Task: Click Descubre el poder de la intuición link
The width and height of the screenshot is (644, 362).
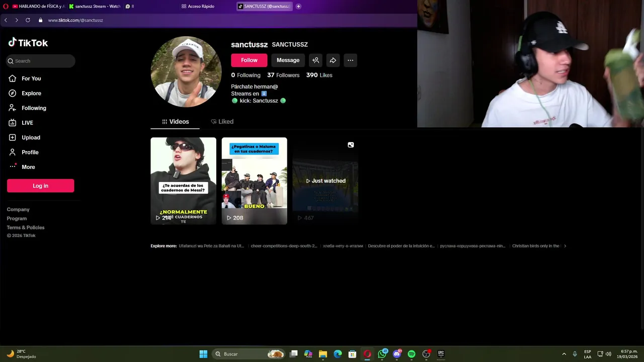Action: point(401,246)
